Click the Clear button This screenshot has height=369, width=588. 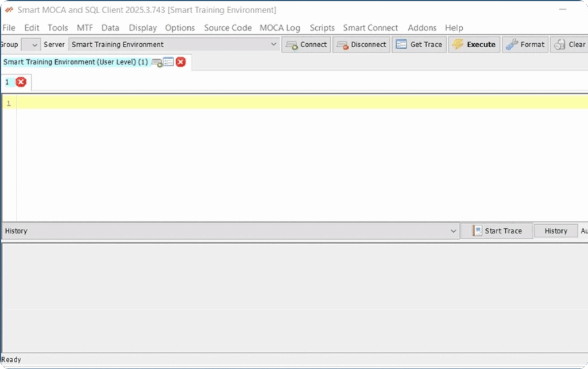[570, 45]
